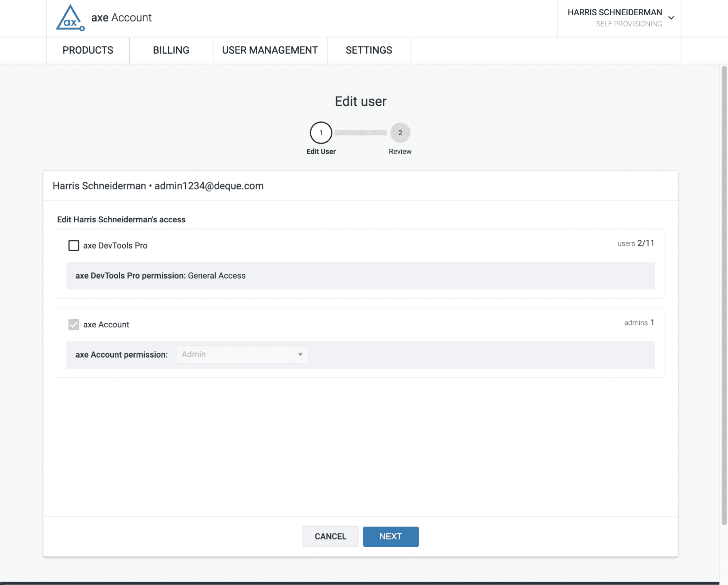The width and height of the screenshot is (728, 585).
Task: Open the axe Account permission dropdown
Action: (x=242, y=354)
